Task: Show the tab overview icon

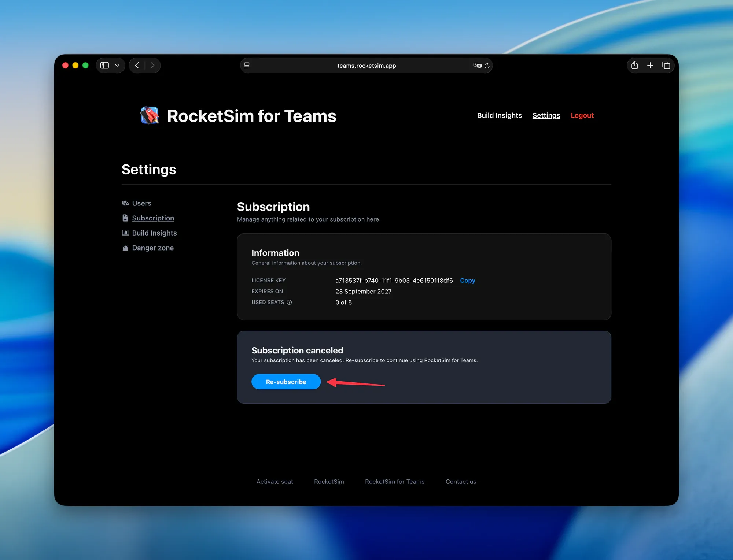Action: click(666, 65)
